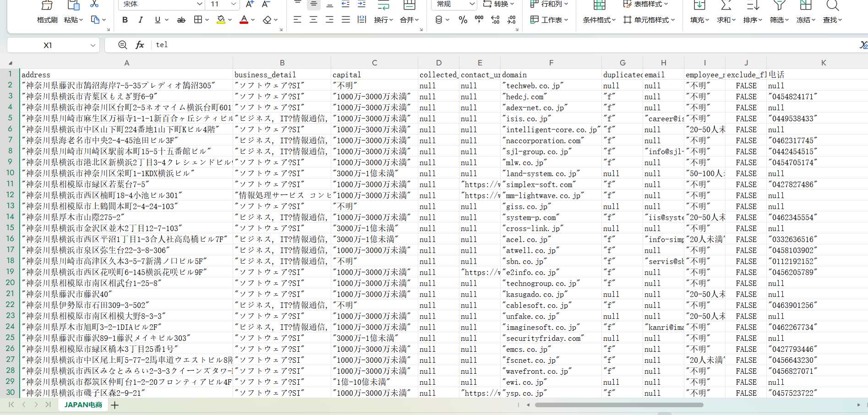Toggle underline formatting
Image resolution: width=868 pixels, height=415 pixels.
[x=158, y=20]
